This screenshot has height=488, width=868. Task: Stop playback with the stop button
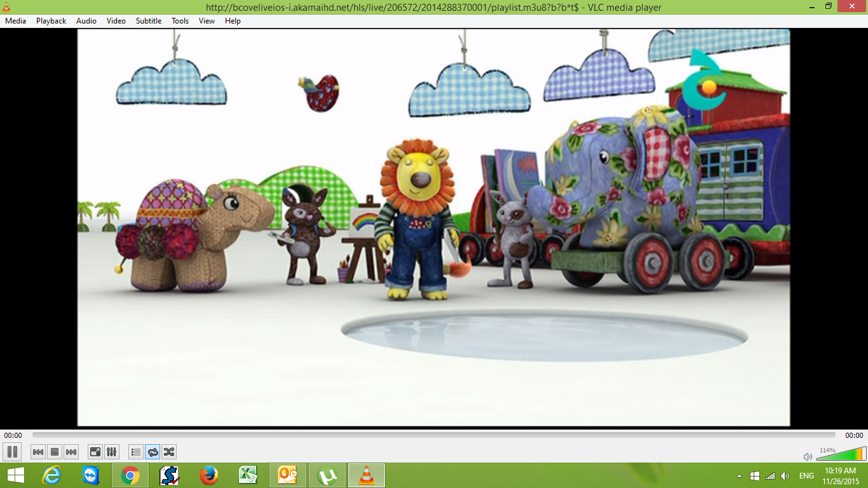point(55,452)
